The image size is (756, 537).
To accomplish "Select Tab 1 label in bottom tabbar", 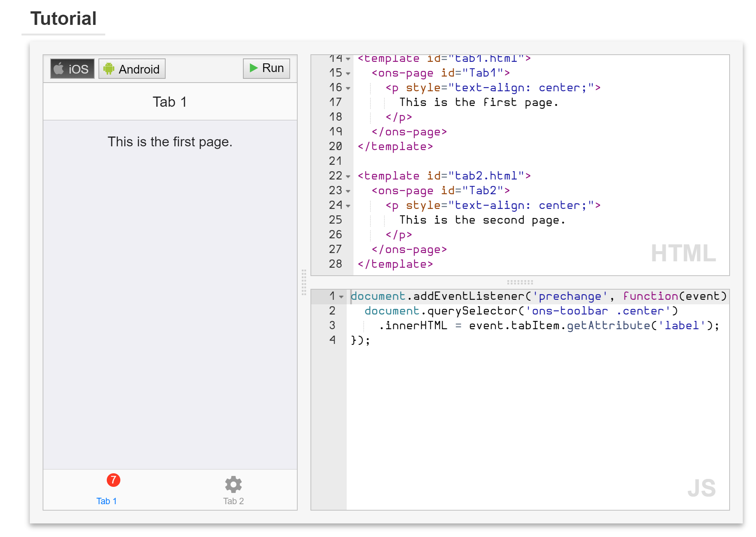I will 106,501.
